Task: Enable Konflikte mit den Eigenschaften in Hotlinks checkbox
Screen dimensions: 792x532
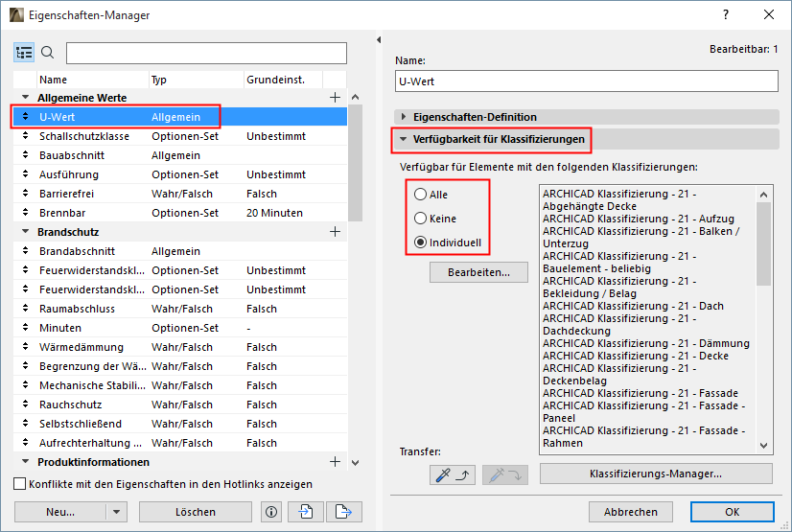Action: 20,484
